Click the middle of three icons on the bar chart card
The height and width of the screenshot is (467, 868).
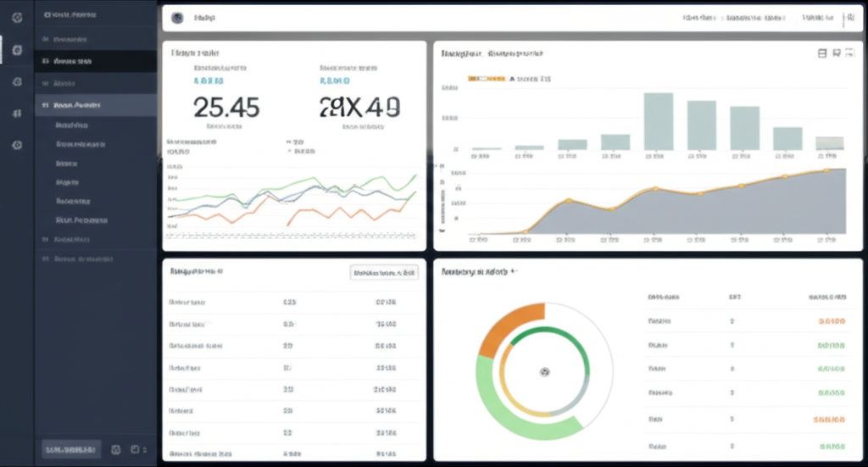[836, 53]
